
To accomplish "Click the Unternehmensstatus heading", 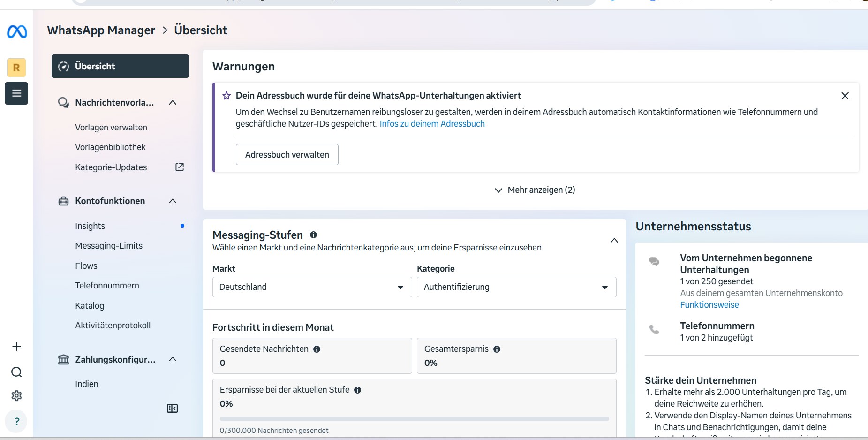I will coord(694,227).
